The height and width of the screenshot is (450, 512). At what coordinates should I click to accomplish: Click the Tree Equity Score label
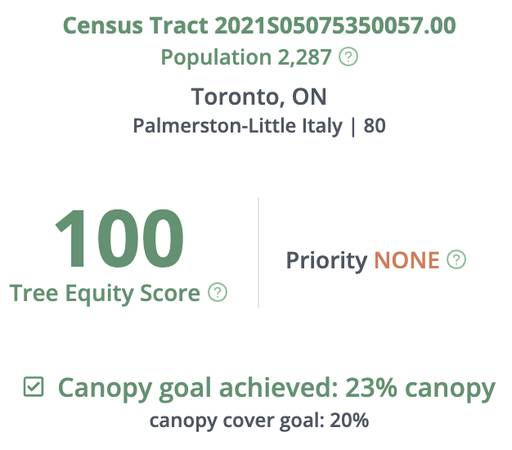[105, 294]
